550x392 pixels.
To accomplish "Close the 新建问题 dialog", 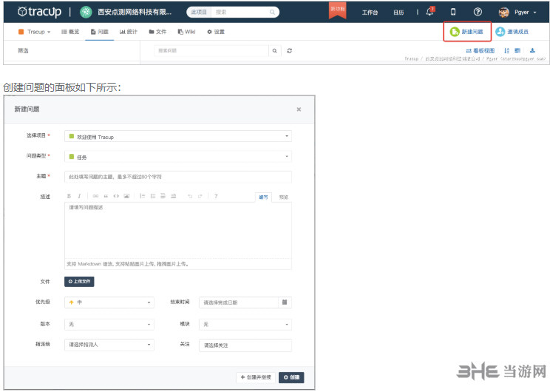I will tap(299, 109).
